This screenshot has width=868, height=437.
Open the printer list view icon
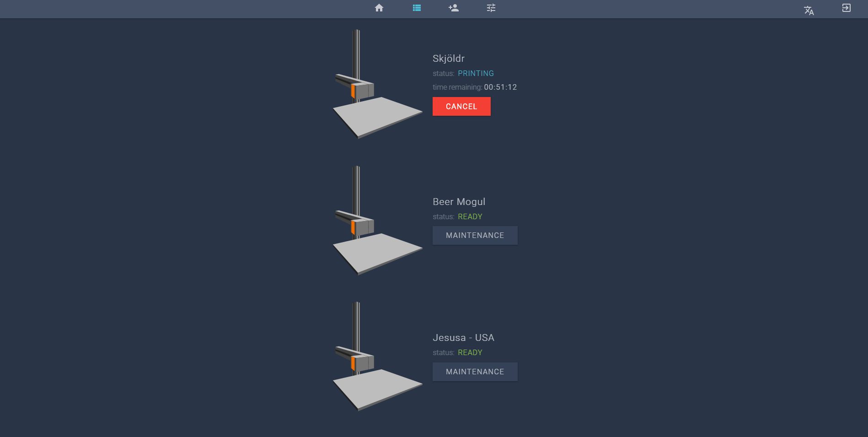tap(417, 8)
